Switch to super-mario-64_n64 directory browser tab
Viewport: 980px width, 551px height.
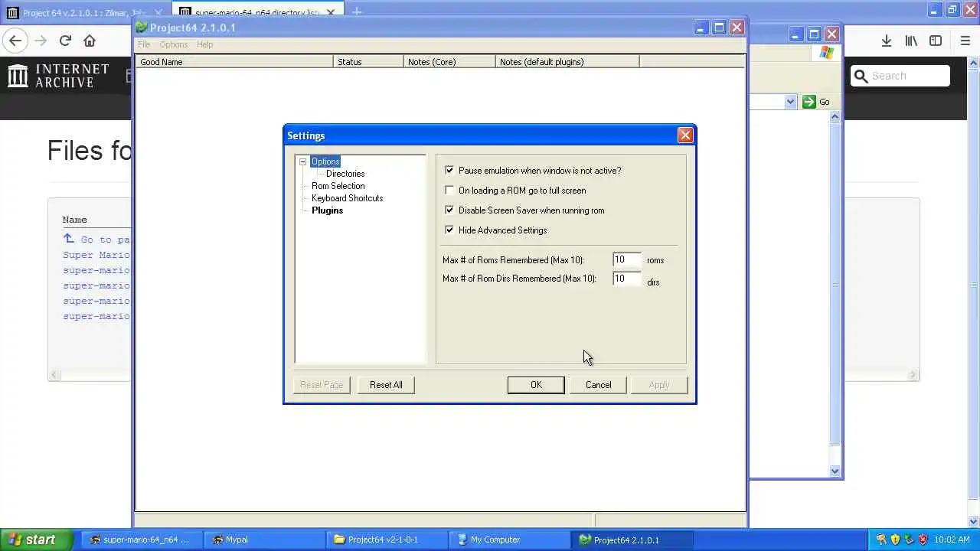[x=258, y=13]
